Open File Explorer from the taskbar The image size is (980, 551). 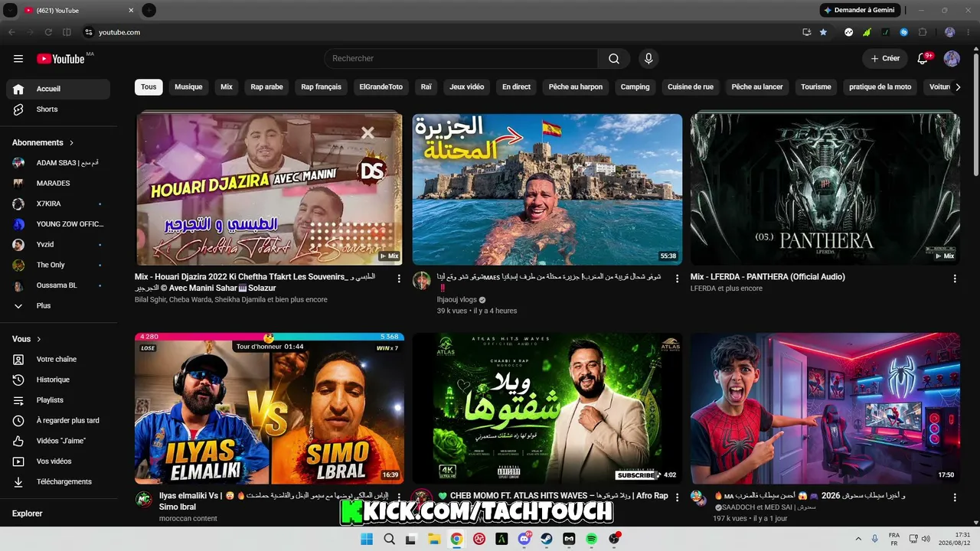(434, 539)
